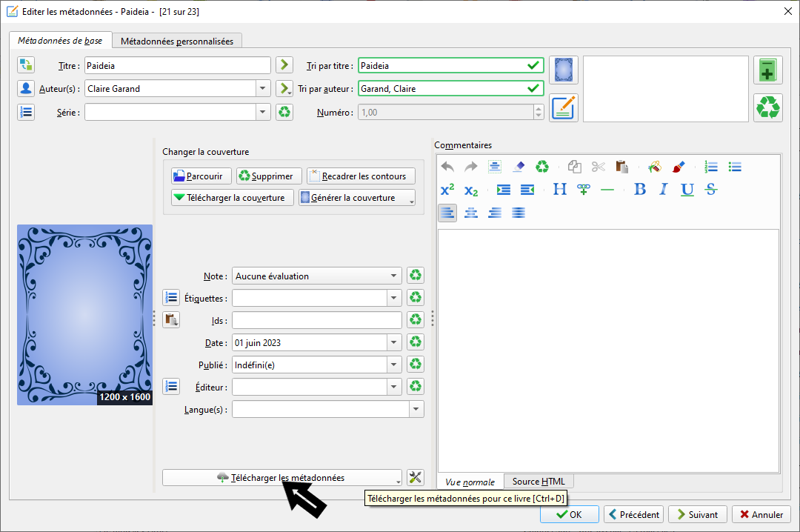
Task: Cut text with the scissors icon
Action: click(x=598, y=167)
